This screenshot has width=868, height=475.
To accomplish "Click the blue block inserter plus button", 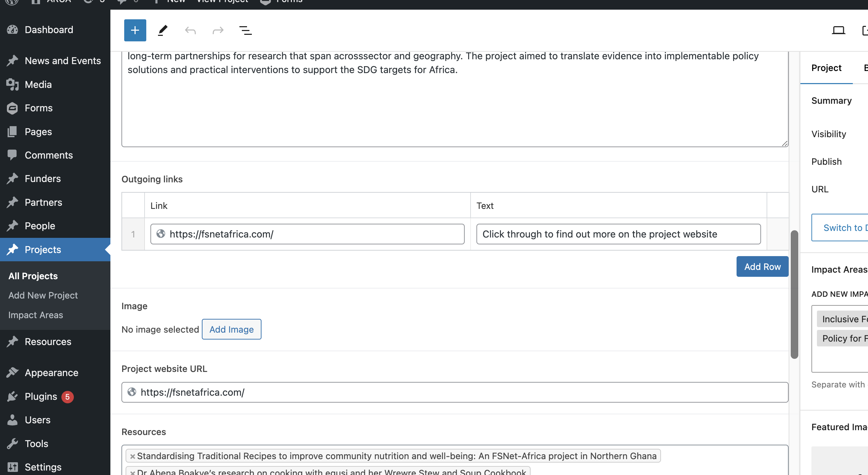I will coord(135,30).
